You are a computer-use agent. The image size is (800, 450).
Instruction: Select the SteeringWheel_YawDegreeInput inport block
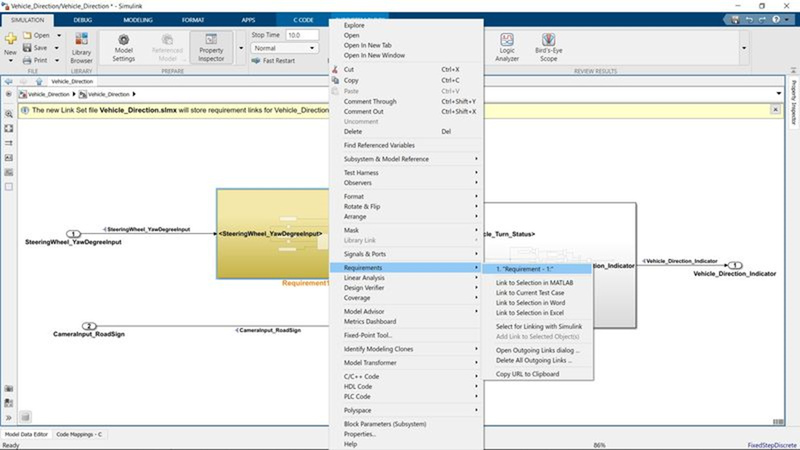[x=73, y=234]
